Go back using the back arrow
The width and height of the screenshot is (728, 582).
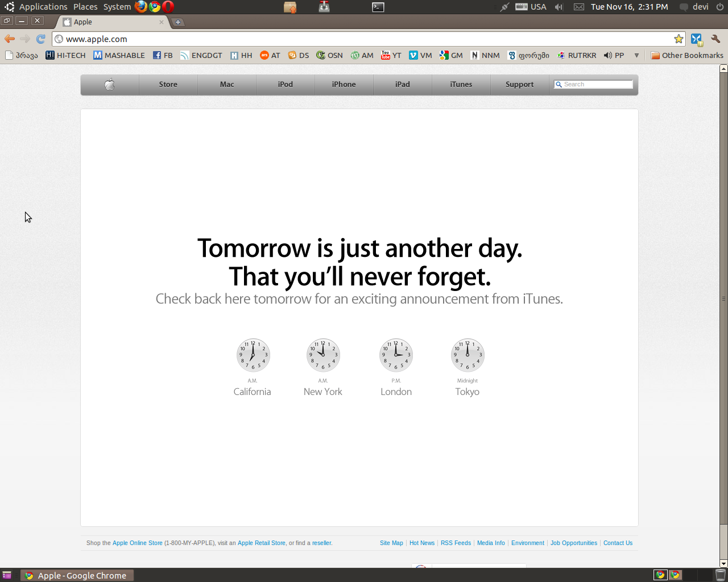click(10, 39)
